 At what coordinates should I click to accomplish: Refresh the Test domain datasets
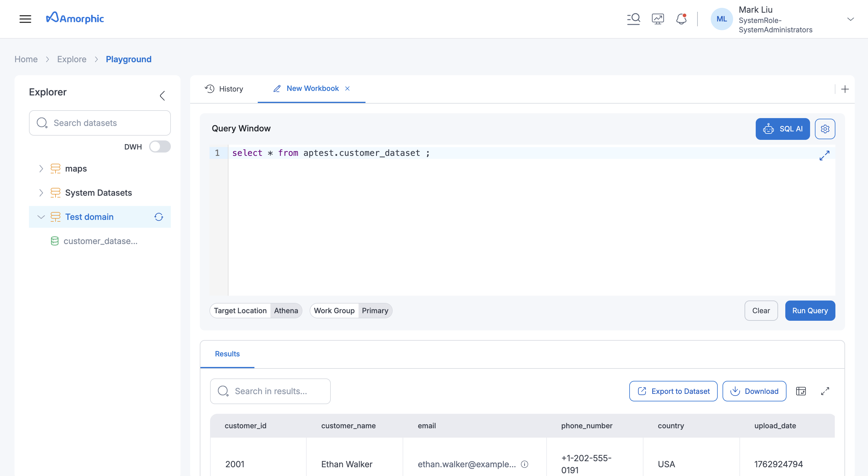158,217
